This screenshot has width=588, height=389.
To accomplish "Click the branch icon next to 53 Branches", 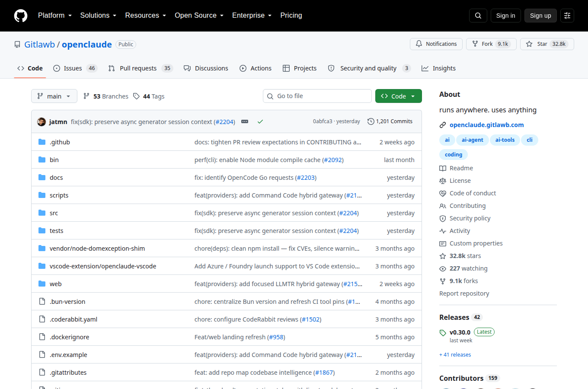I will pyautogui.click(x=86, y=96).
